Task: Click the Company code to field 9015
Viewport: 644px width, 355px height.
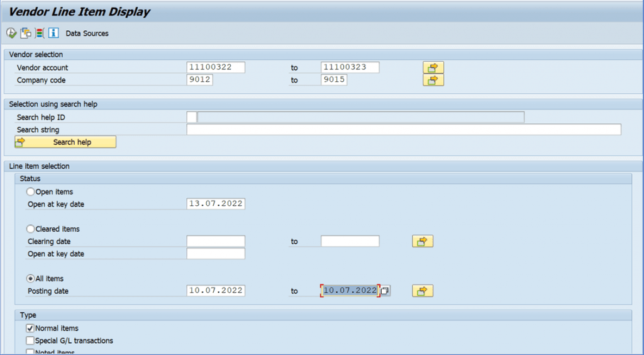Action: click(x=334, y=80)
